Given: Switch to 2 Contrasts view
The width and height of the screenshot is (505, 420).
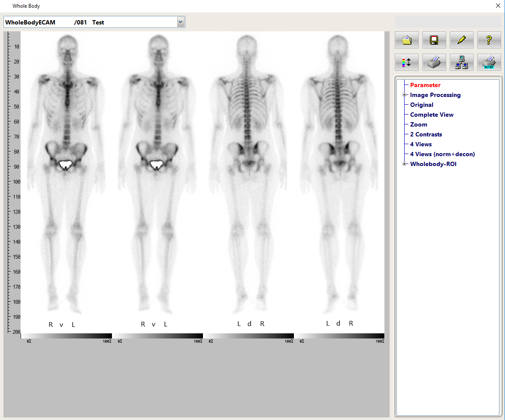Looking at the screenshot, I should tap(426, 134).
